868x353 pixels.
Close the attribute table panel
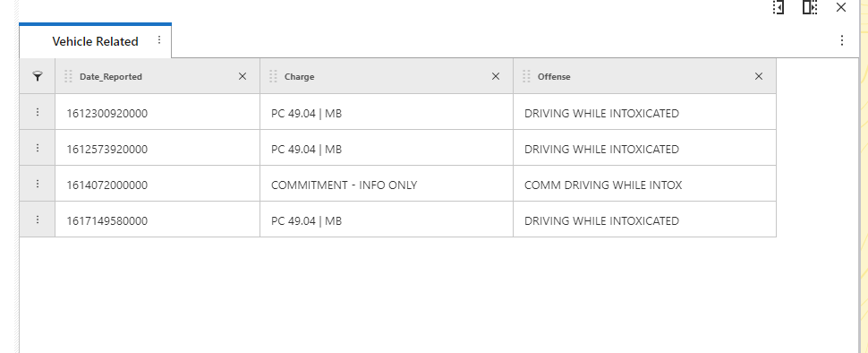point(841,7)
